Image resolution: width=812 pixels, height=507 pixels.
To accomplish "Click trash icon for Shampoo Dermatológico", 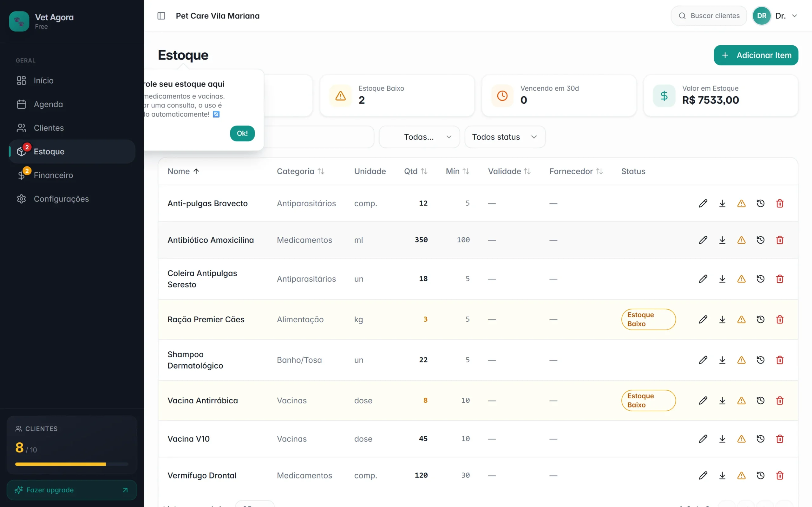I will 779,360.
